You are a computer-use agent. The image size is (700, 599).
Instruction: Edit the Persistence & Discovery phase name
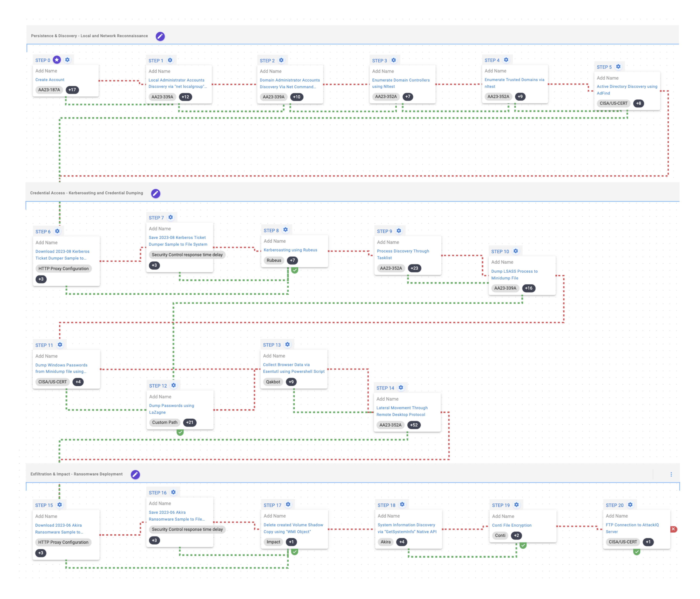(x=160, y=36)
